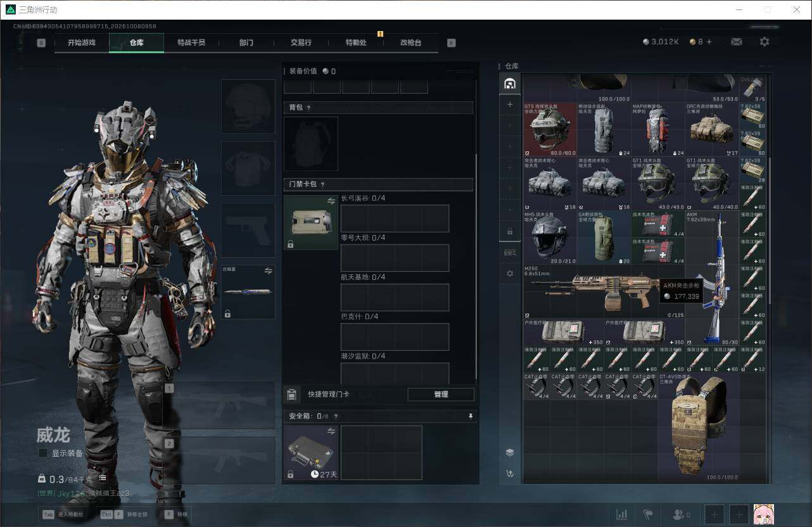Image resolution: width=812 pixels, height=527 pixels.
Task: Click the 管理 button
Action: [x=441, y=394]
